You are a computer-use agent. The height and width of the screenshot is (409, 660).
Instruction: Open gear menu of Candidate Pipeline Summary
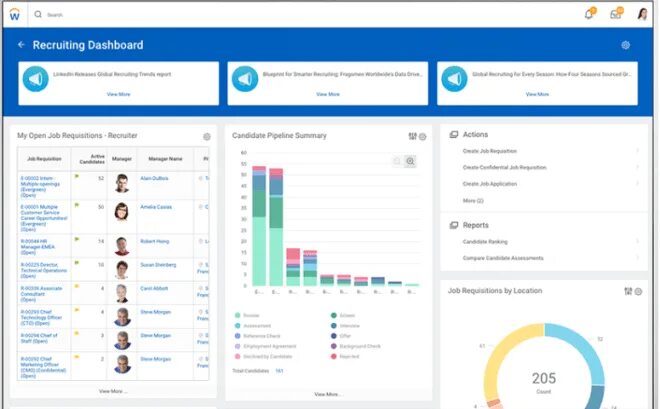click(423, 137)
